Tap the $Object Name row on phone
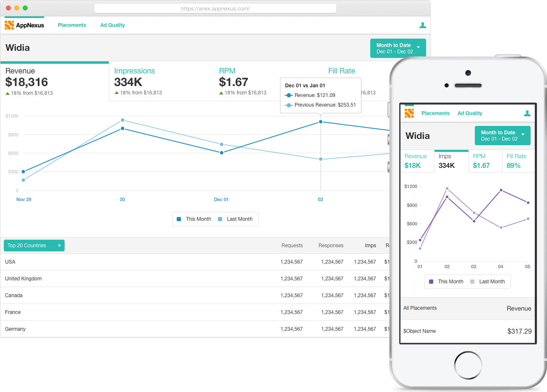 (468, 331)
